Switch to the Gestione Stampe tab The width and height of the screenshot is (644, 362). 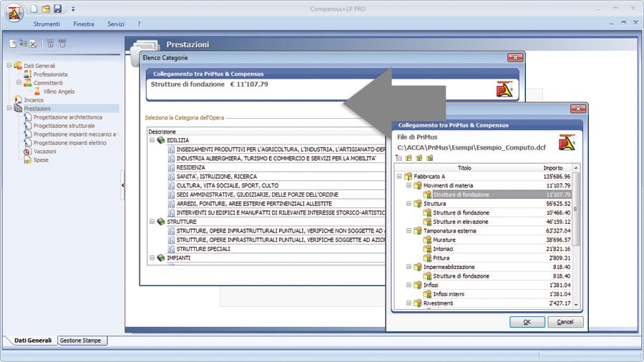80,341
